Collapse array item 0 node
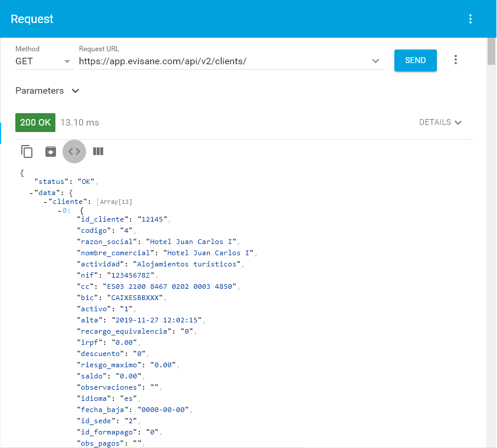 tap(60, 210)
